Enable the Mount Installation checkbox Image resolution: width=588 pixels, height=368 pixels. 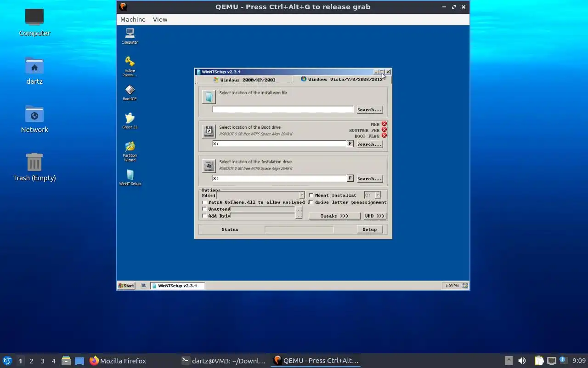click(x=311, y=195)
